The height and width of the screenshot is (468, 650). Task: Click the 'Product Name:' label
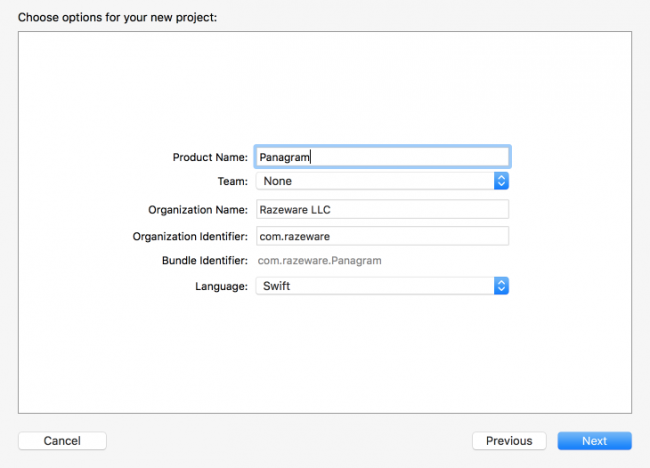coord(210,157)
